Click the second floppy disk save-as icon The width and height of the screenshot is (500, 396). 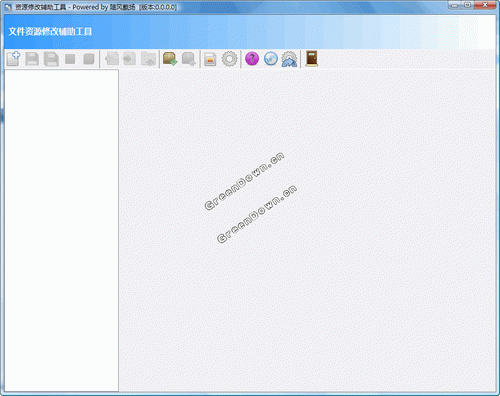coord(51,59)
